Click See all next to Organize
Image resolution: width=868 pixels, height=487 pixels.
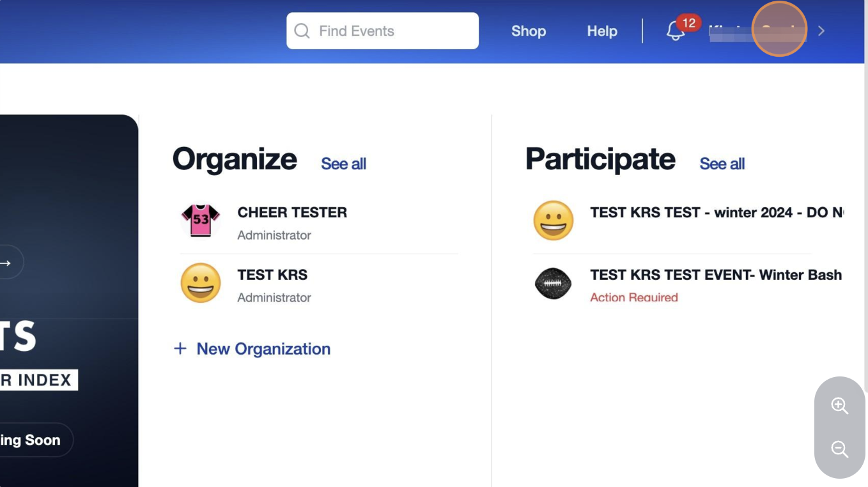[x=343, y=164]
